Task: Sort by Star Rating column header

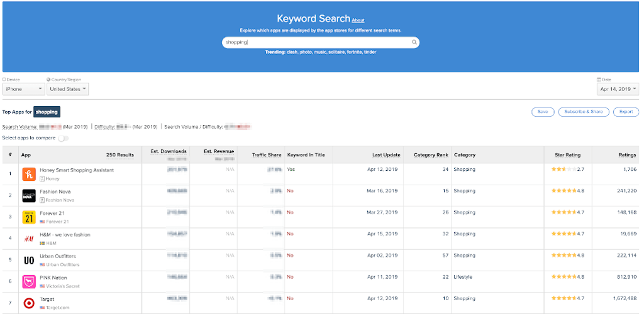Action: pyautogui.click(x=568, y=155)
